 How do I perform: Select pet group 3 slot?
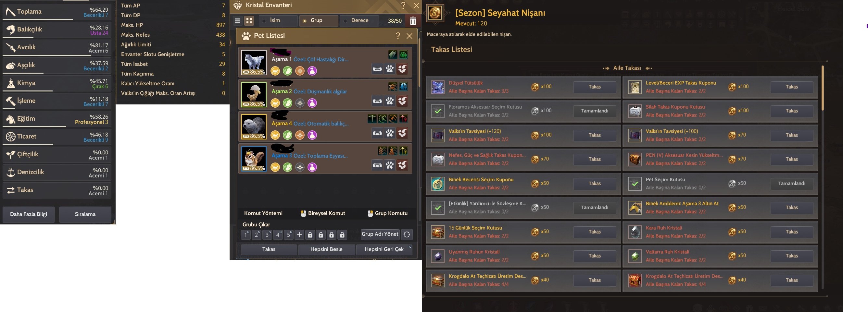268,234
